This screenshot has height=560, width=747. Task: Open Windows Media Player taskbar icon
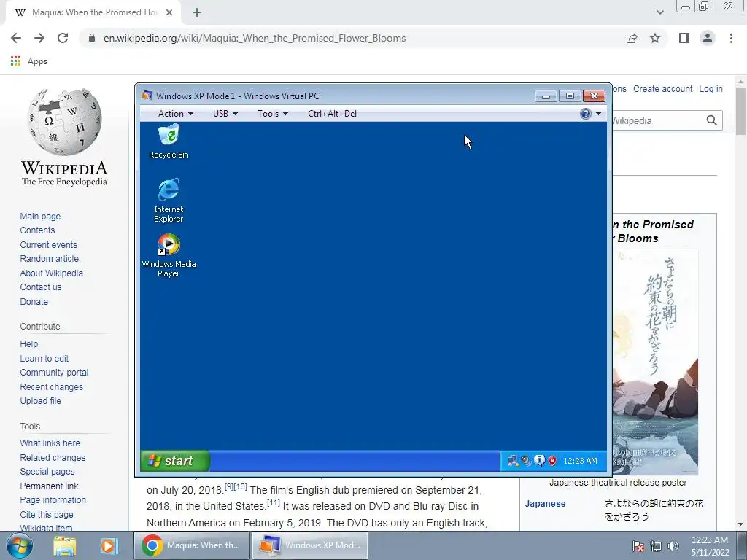tap(108, 545)
